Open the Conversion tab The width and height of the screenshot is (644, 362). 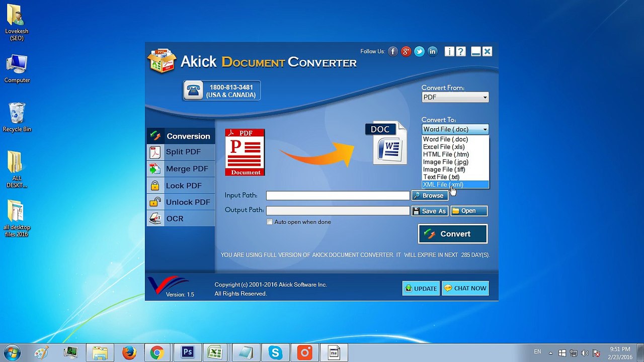[x=181, y=136]
